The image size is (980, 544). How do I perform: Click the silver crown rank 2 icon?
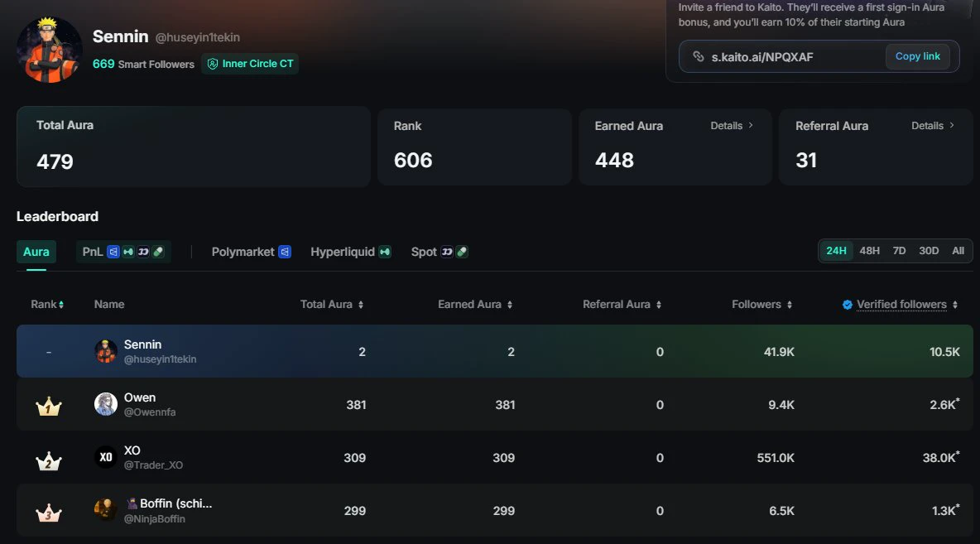coord(49,461)
